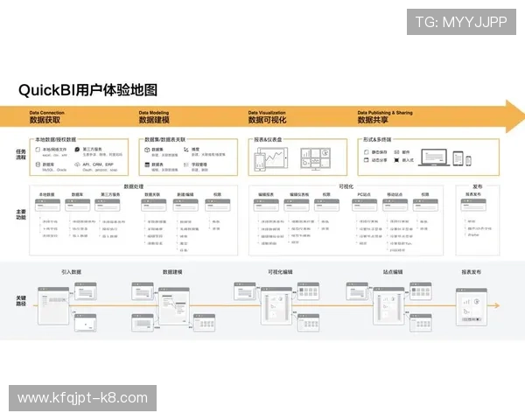Click the 静态保存 icon
The image size is (525, 420).
click(367, 152)
